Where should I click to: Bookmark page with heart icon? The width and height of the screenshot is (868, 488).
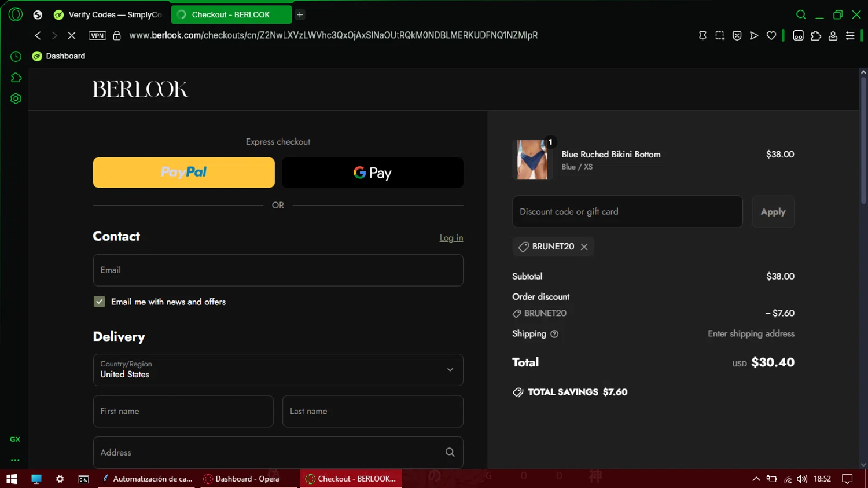771,36
